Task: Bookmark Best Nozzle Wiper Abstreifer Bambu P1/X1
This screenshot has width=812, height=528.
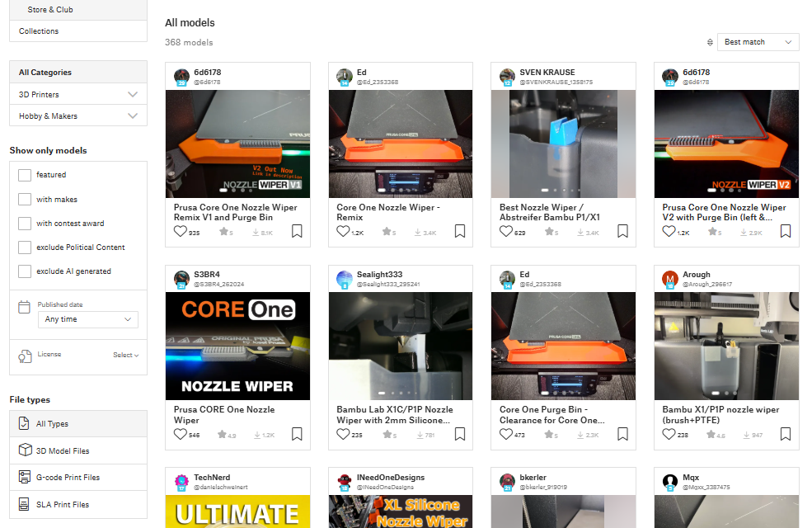Action: (x=623, y=231)
